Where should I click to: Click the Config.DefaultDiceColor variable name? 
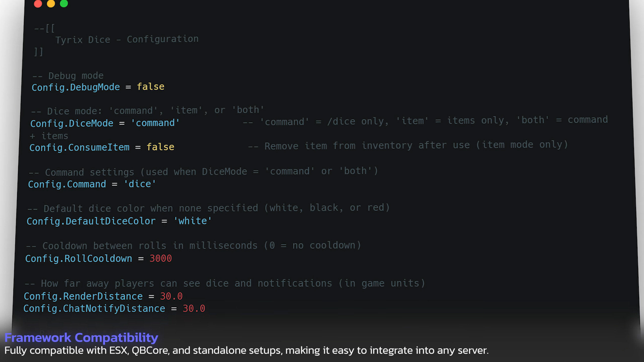(91, 221)
